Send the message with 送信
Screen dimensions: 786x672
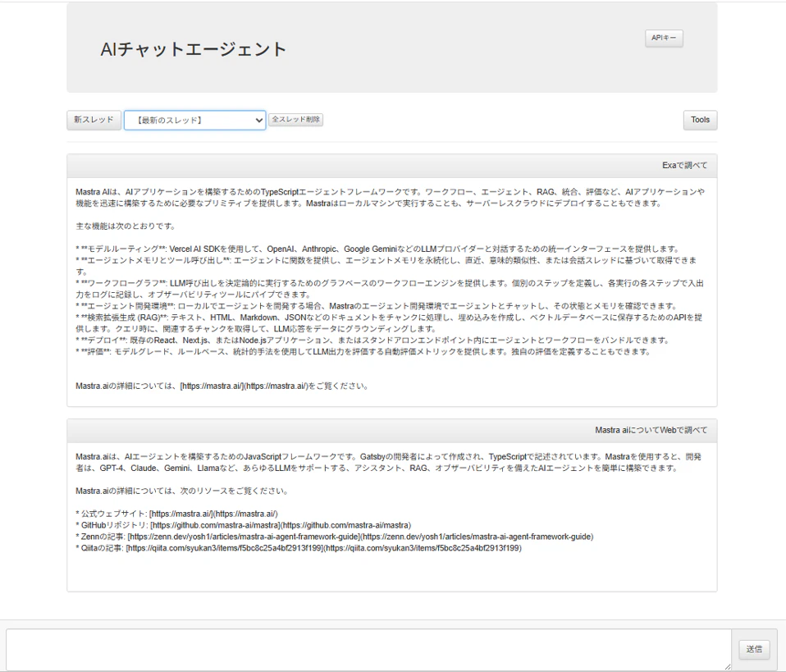pyautogui.click(x=754, y=649)
